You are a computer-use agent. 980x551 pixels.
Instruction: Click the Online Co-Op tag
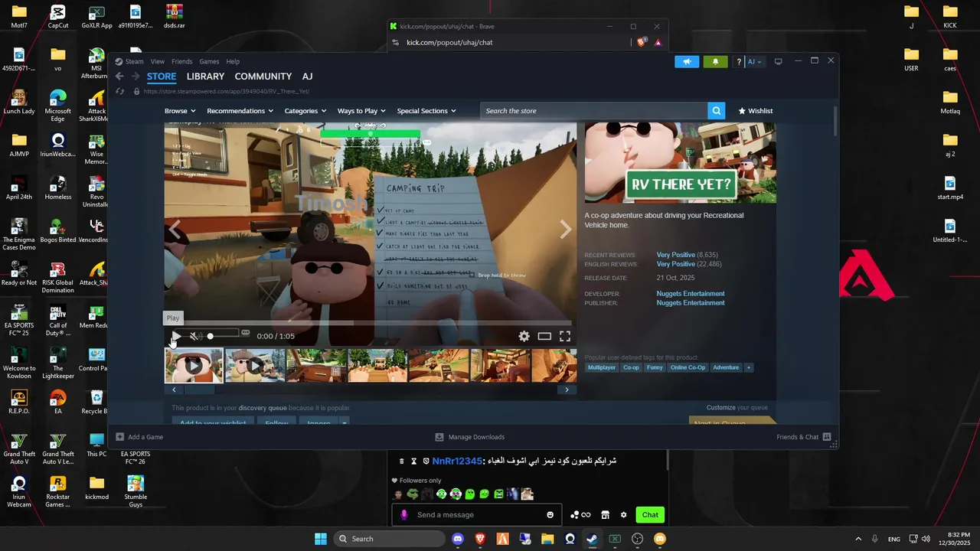coord(688,367)
